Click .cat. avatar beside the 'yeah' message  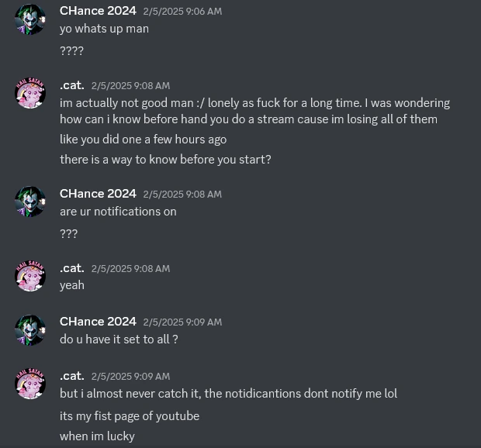30,276
